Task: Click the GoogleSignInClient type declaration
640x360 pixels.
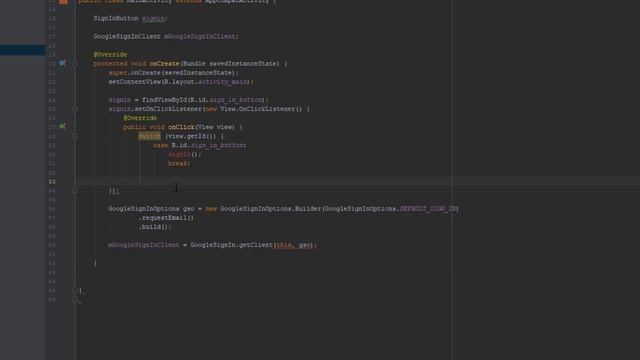Action: coord(127,36)
